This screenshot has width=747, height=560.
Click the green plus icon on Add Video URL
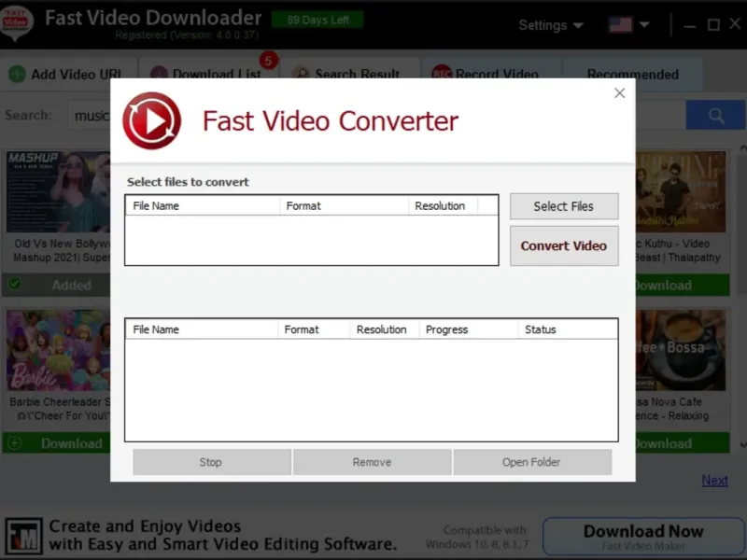pos(17,75)
